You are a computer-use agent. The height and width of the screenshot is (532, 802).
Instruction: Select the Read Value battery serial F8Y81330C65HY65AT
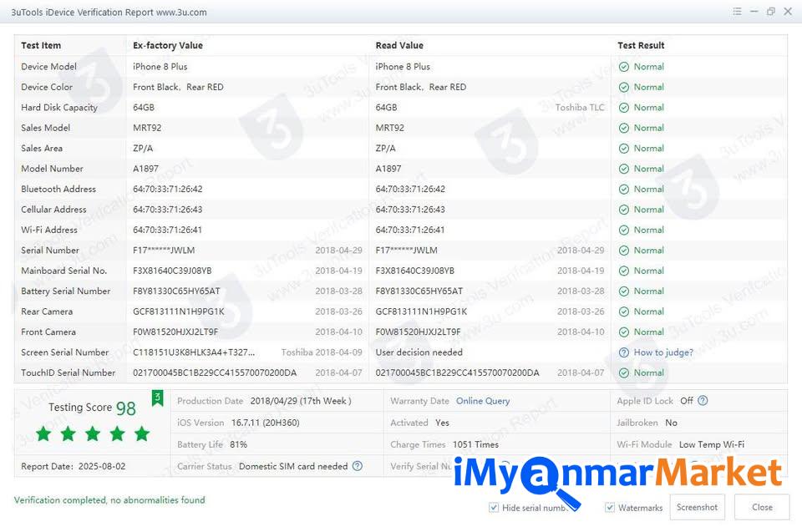point(419,291)
